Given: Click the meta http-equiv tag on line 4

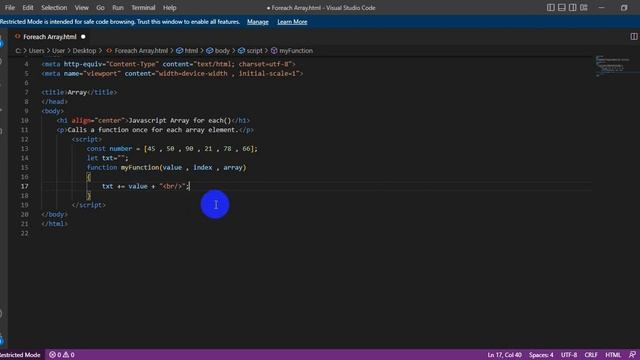Looking at the screenshot, I should click(x=168, y=64).
